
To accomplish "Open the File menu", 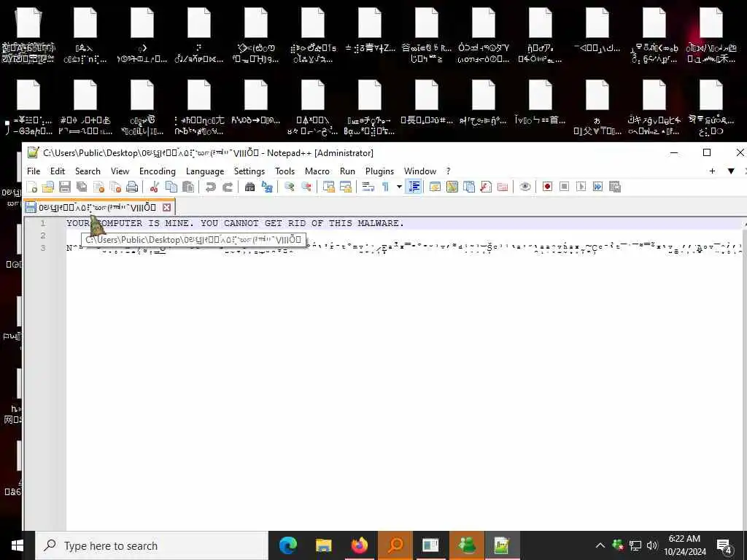I will 34,171.
